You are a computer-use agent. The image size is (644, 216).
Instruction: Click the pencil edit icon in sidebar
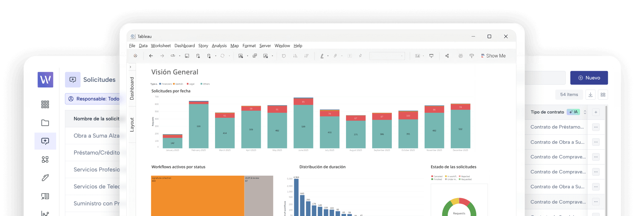click(45, 177)
